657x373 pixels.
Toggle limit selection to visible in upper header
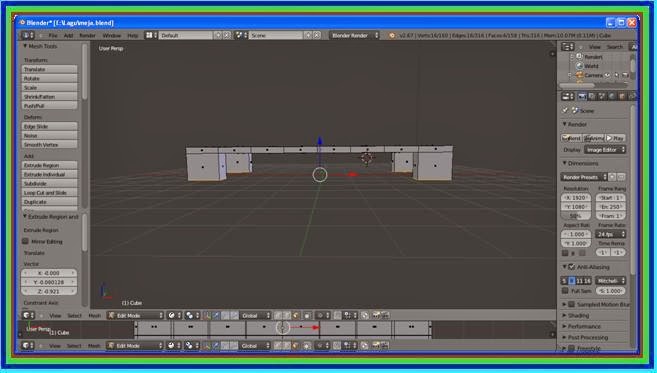tap(307, 315)
